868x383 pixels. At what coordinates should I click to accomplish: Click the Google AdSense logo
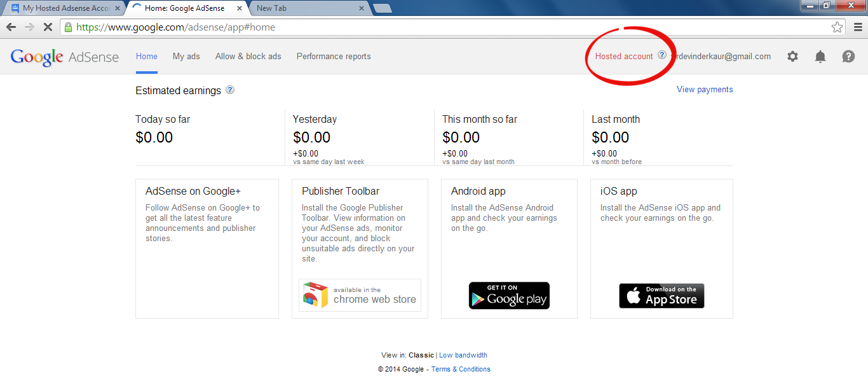click(65, 57)
